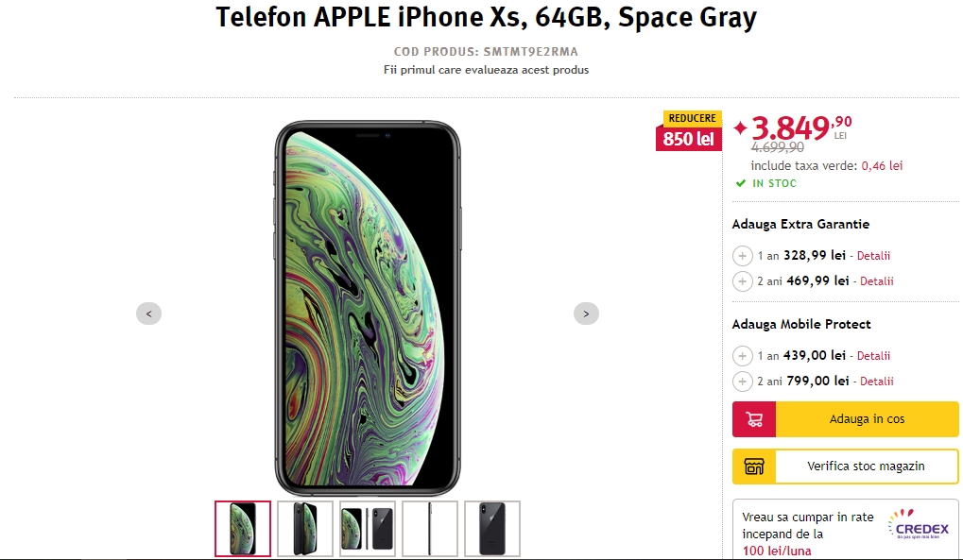The height and width of the screenshot is (560, 963).
Task: Open Detalii for 1 an Mobile Protect
Action: pyautogui.click(x=874, y=356)
